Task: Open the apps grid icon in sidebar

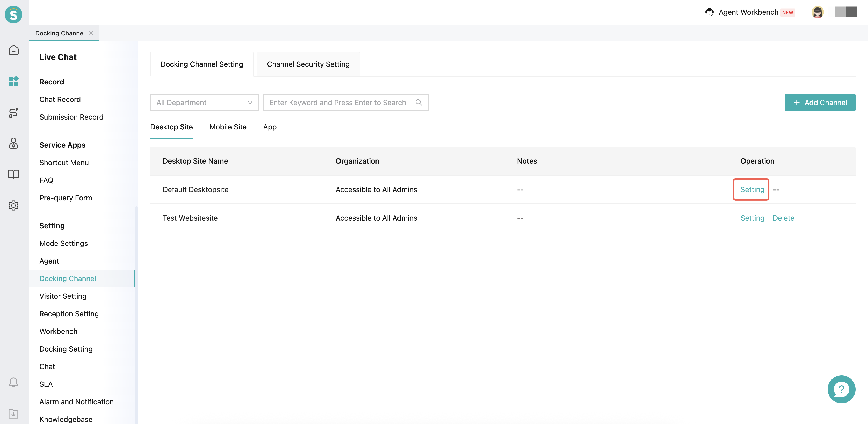Action: (x=13, y=81)
